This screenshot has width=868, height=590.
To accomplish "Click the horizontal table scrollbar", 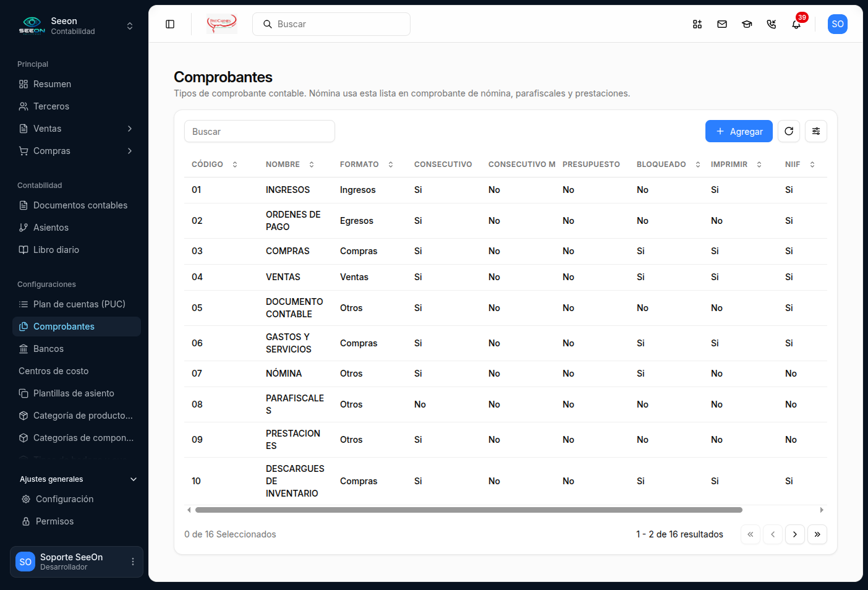I will 469,510.
